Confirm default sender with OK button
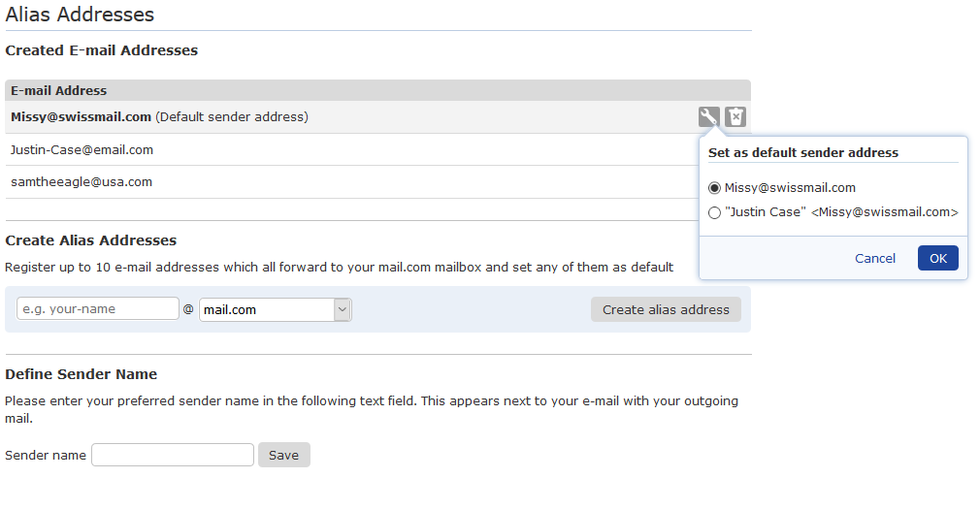 tap(937, 259)
